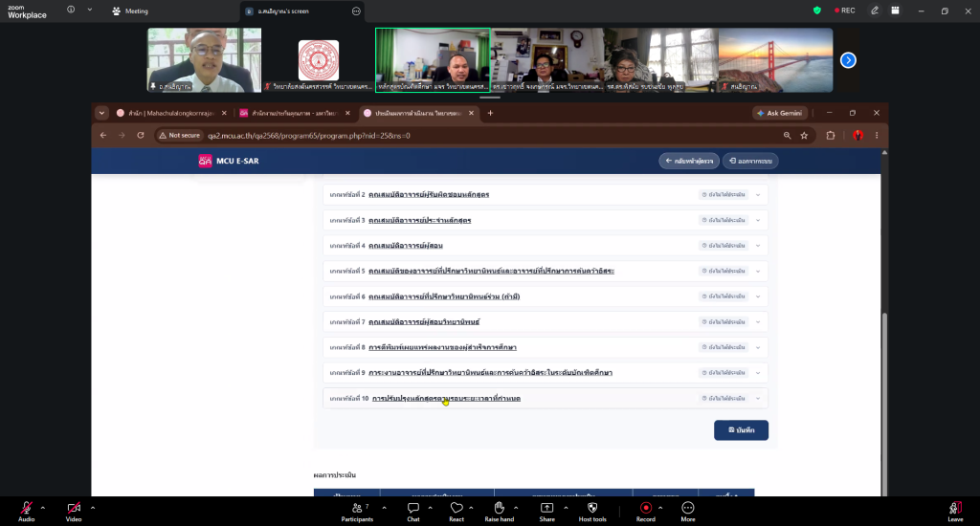This screenshot has height=526, width=980.
Task: Click the green encryption shield icon
Action: [x=817, y=11]
